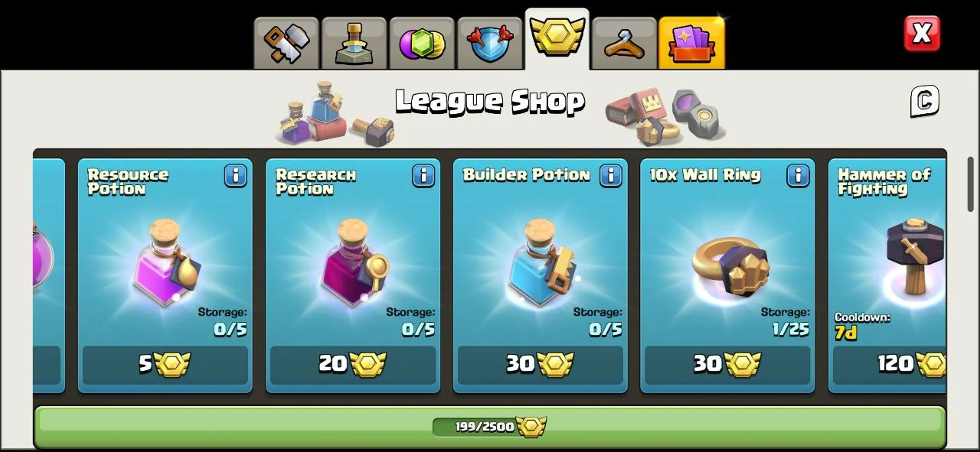This screenshot has height=452, width=980.
Task: Show info for Research Potion
Action: (x=423, y=175)
